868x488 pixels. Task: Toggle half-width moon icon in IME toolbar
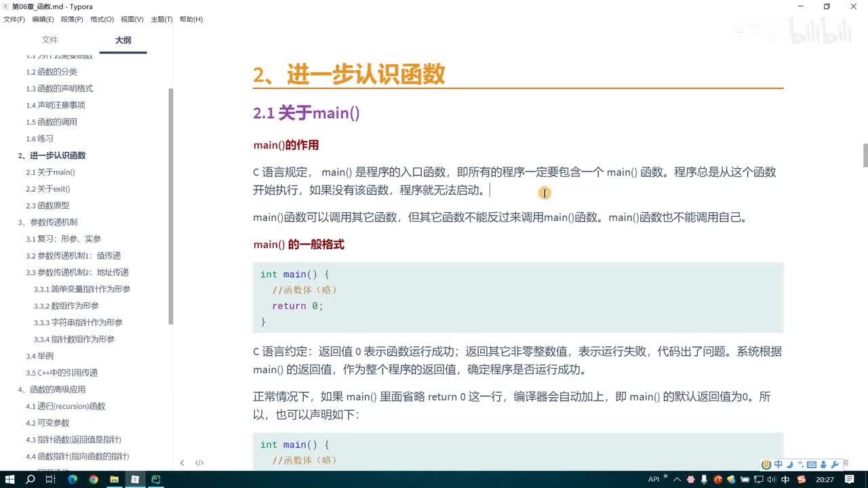tap(790, 464)
